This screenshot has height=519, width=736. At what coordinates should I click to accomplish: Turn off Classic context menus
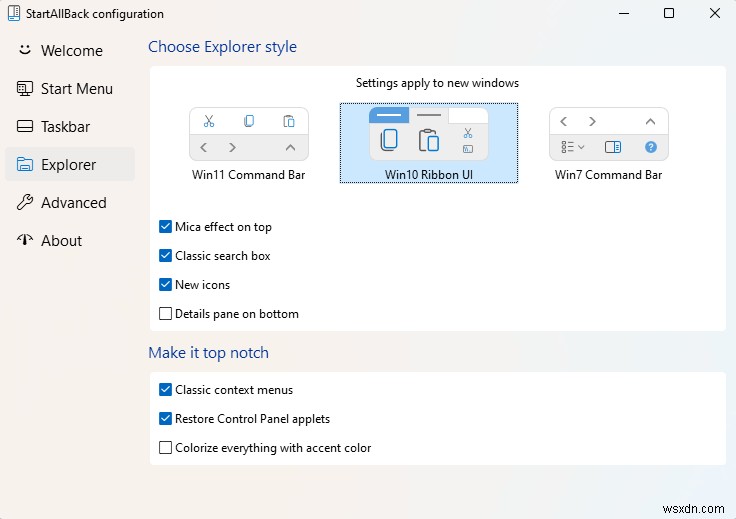165,389
